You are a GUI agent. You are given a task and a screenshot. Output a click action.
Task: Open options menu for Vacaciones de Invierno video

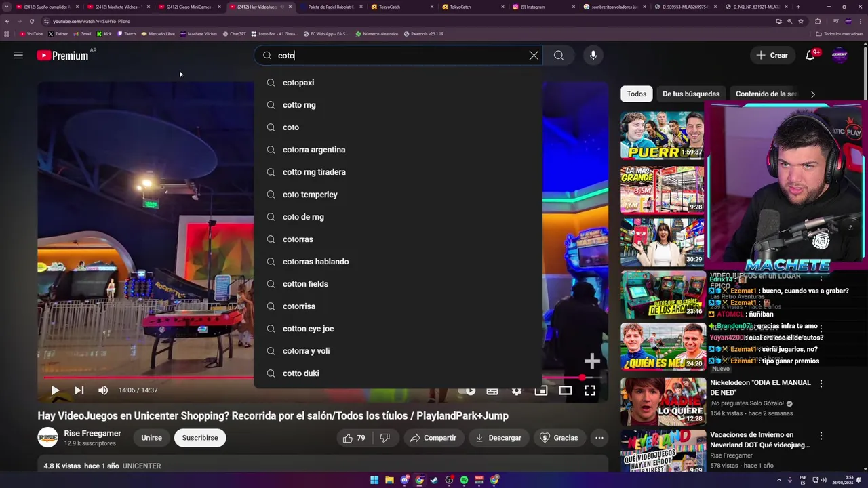821,436
